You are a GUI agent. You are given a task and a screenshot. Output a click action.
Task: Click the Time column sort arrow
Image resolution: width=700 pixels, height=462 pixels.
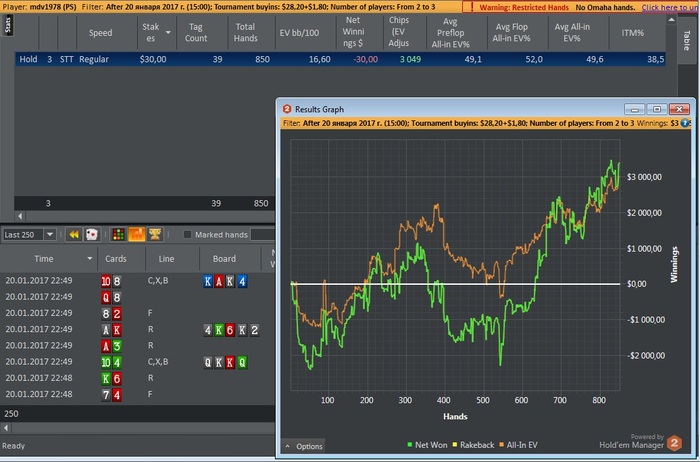tap(90, 258)
